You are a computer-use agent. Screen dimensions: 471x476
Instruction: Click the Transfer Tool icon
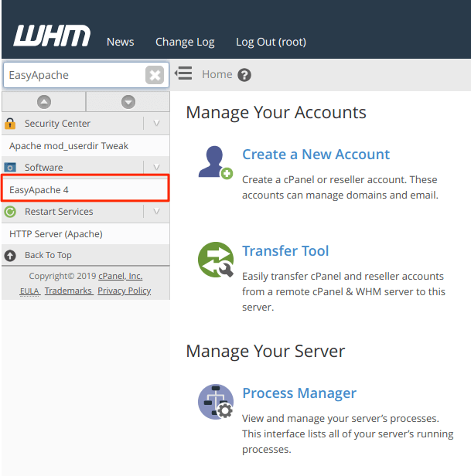(215, 260)
